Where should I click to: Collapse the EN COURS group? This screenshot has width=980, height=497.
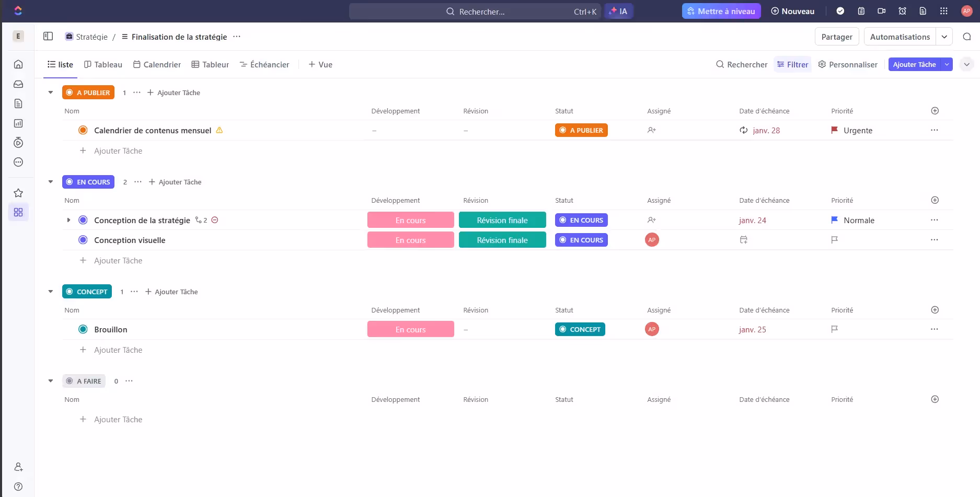[x=51, y=182]
